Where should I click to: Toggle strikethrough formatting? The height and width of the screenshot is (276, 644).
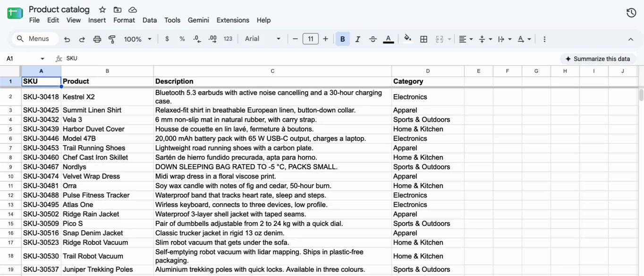373,39
